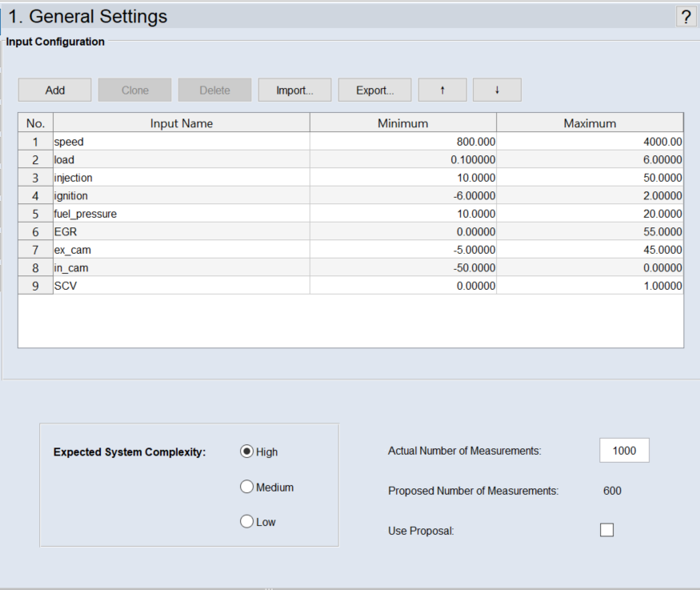Image resolution: width=700 pixels, height=590 pixels.
Task: Click the ignition minimum value cell
Action: [402, 196]
